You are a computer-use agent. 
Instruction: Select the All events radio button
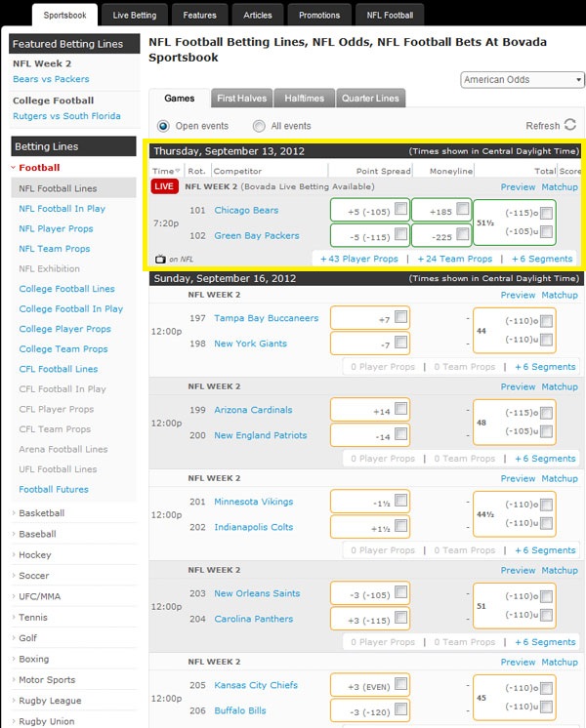259,126
